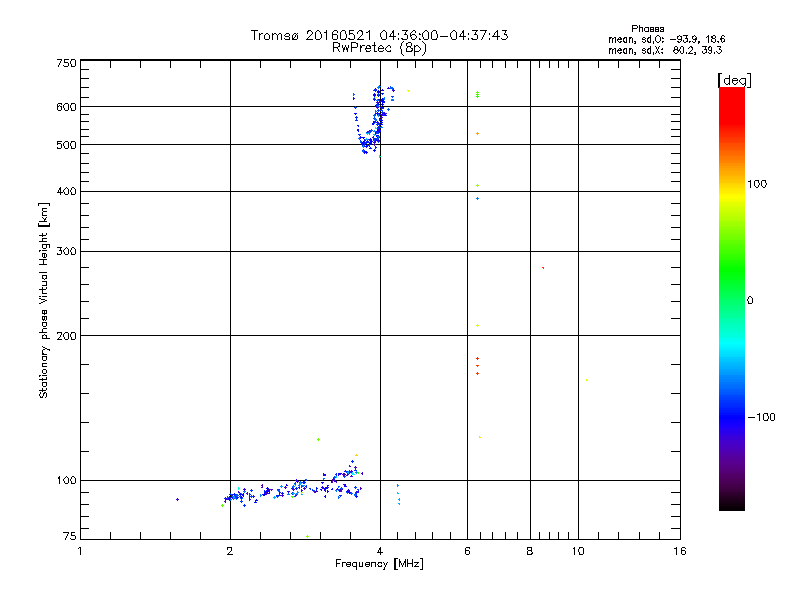The image size is (800, 600).
Task: Click the phase colorbar
Action: coord(732,299)
